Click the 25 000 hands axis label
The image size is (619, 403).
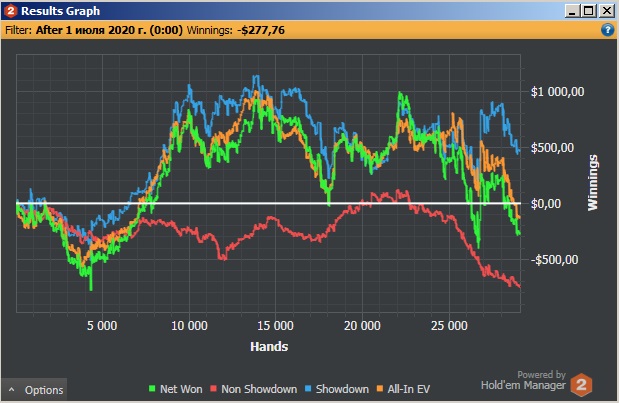[449, 326]
